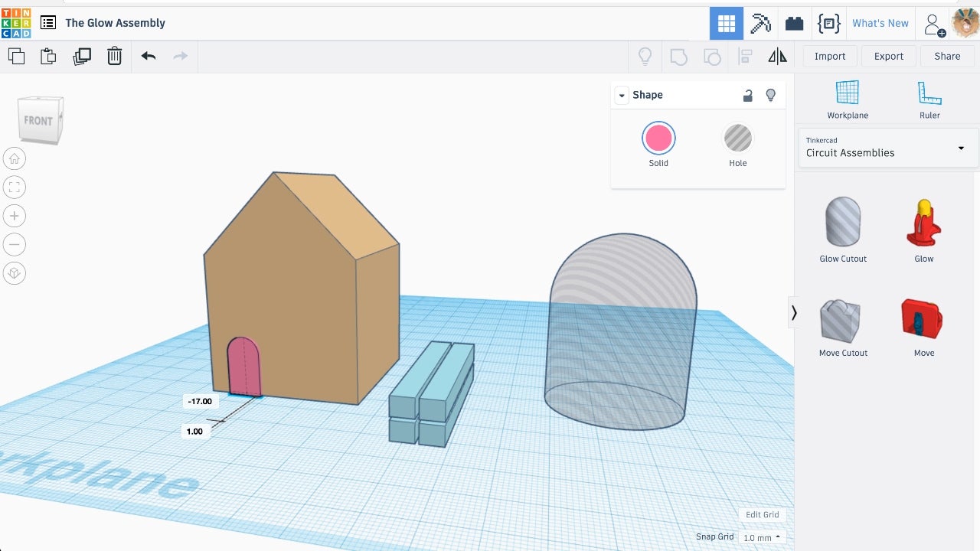The width and height of the screenshot is (980, 551).
Task: Zoom in with the plus icon
Action: [15, 216]
